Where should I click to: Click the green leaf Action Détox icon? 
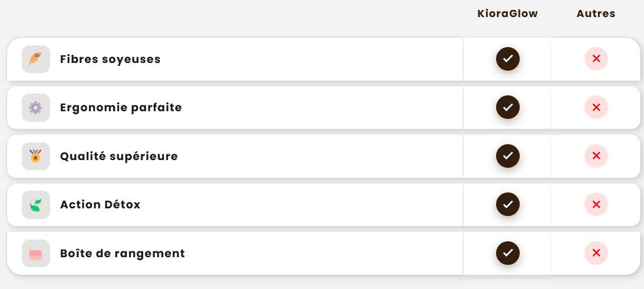36,205
